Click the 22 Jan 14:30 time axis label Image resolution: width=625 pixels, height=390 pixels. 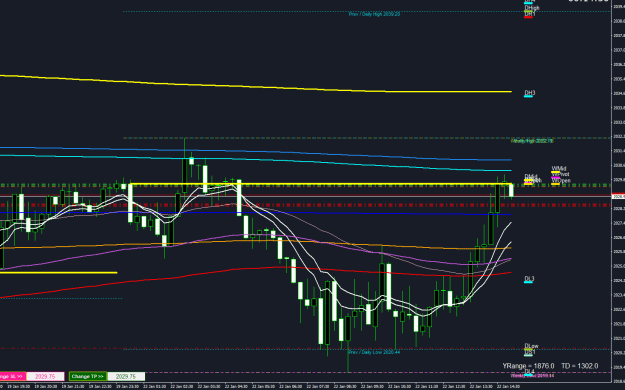pyautogui.click(x=507, y=386)
